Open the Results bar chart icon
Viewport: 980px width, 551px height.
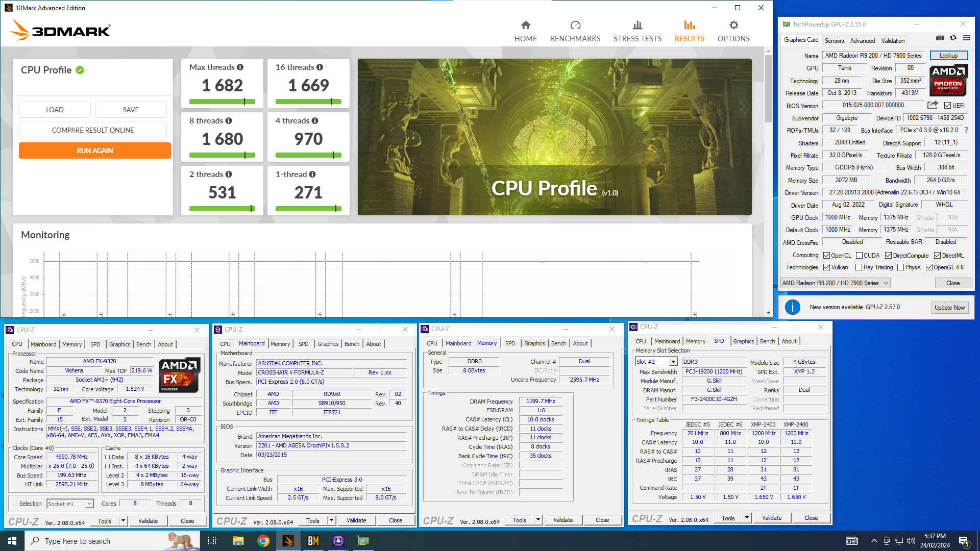(690, 25)
